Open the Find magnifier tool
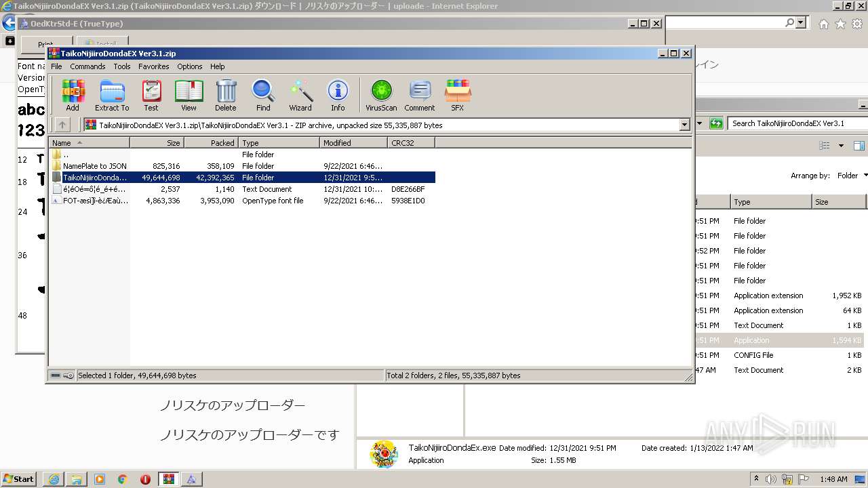Image resolution: width=868 pixels, height=488 pixels. [263, 95]
